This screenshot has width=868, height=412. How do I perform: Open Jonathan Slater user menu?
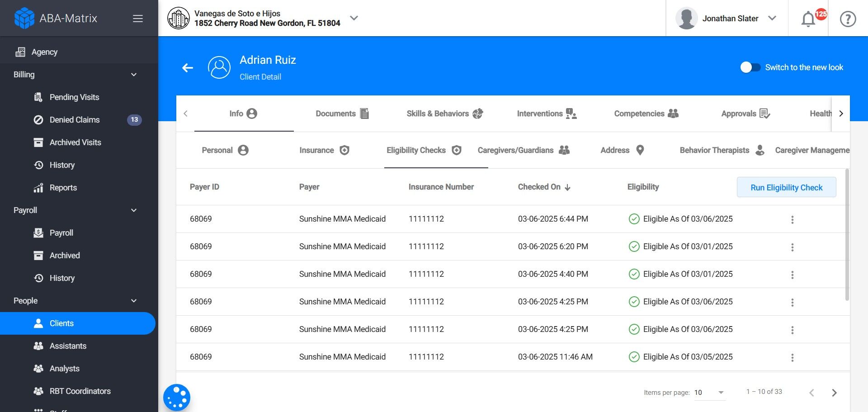tap(730, 19)
